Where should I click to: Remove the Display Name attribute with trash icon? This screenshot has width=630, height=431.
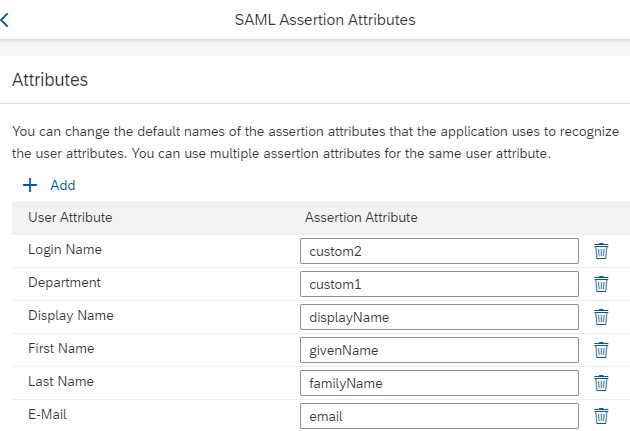click(x=601, y=317)
